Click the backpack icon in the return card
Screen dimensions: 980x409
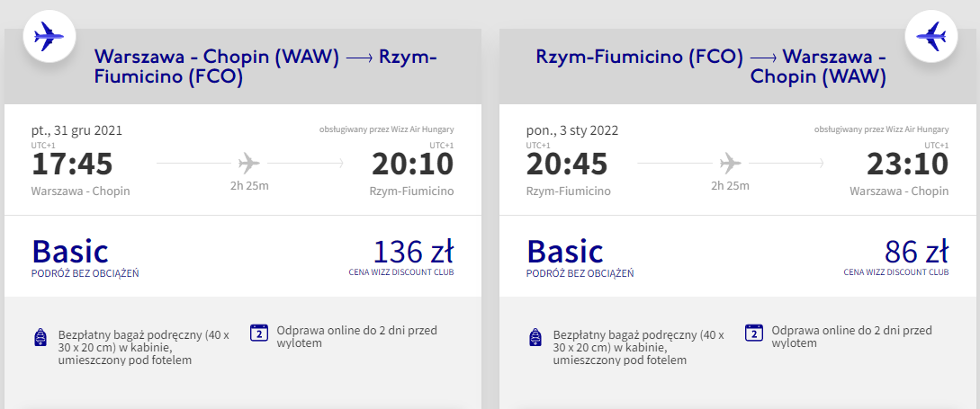tap(535, 338)
